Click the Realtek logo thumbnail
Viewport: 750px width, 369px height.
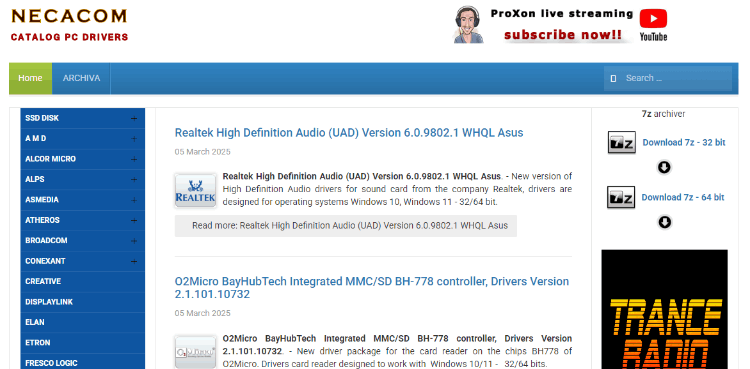point(195,190)
